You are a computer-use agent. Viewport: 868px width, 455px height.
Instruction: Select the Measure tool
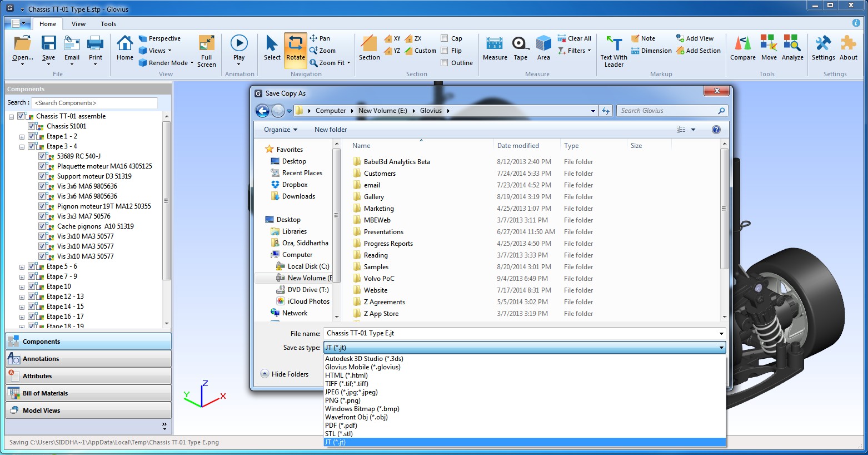pos(495,48)
